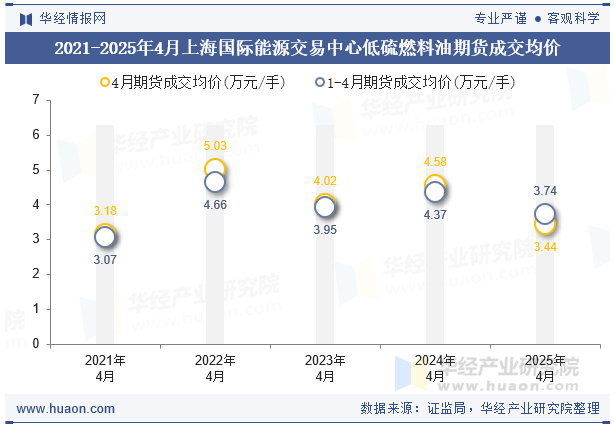
Task: Click the value label 3.07
Action: click(105, 260)
